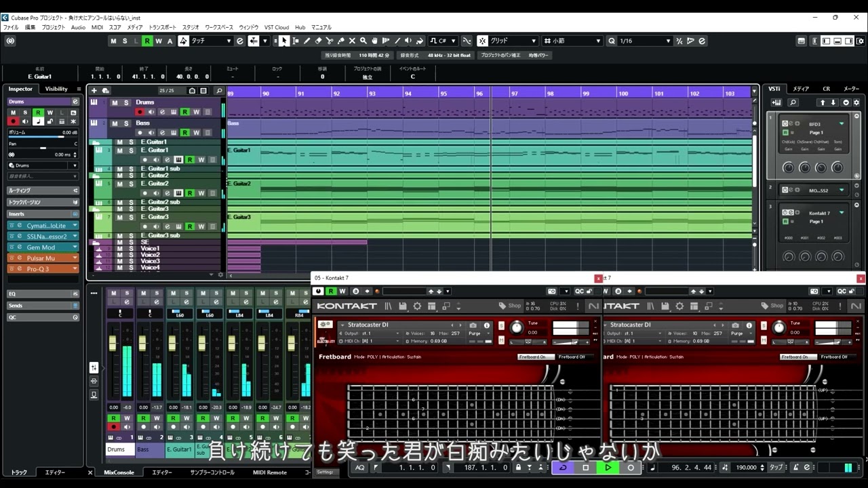868x488 pixels.
Task: Open the C# root key dropdown
Action: click(x=443, y=41)
